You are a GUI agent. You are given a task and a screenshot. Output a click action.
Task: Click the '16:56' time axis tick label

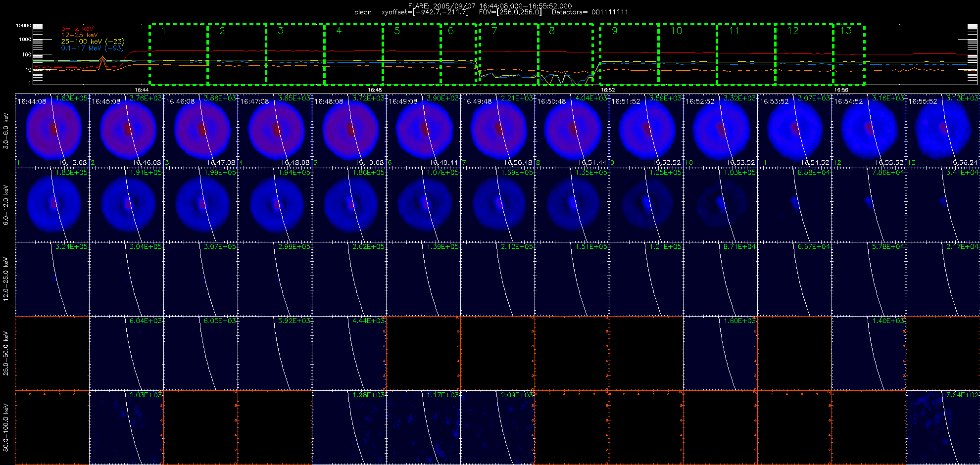pyautogui.click(x=841, y=90)
